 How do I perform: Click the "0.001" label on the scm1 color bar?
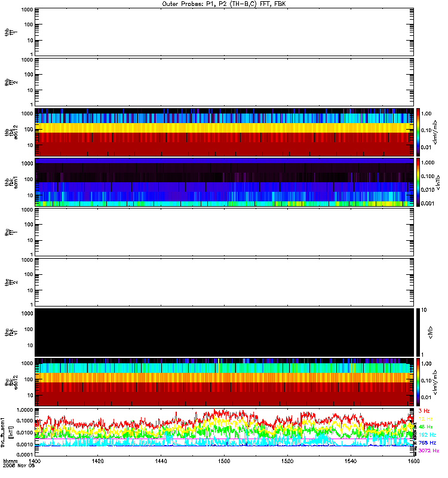pos(428,203)
